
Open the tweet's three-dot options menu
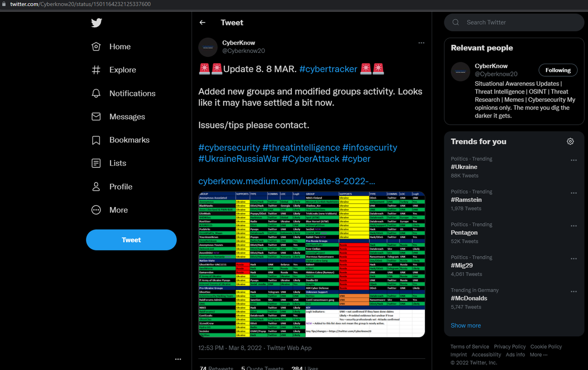(x=421, y=43)
